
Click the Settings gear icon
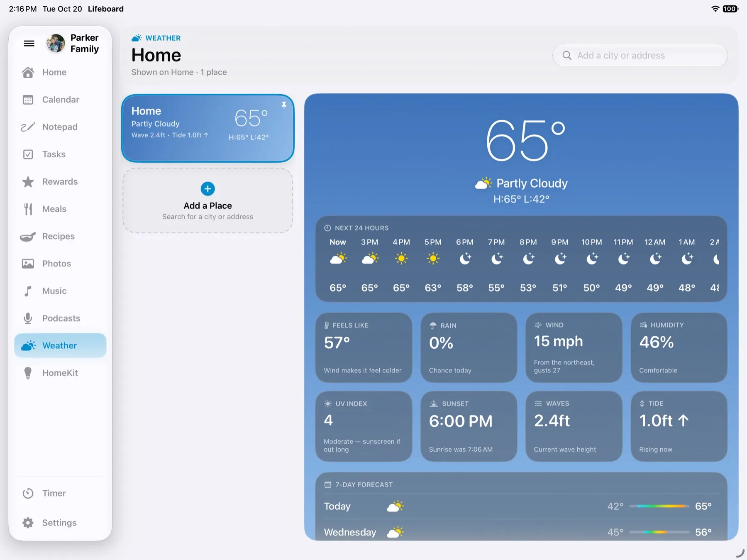coord(28,523)
